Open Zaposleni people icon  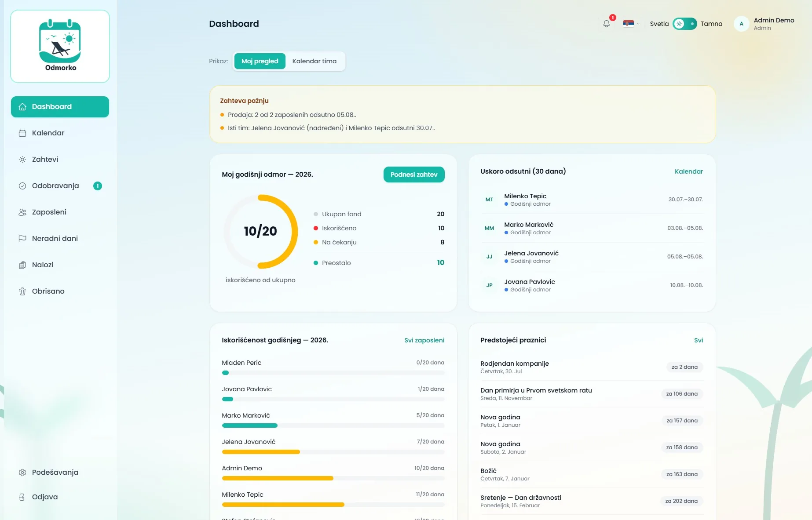pos(22,212)
